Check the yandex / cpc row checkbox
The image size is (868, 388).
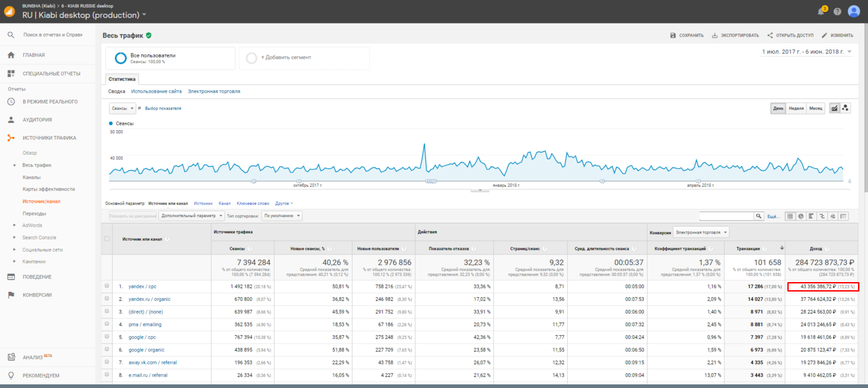tap(107, 286)
